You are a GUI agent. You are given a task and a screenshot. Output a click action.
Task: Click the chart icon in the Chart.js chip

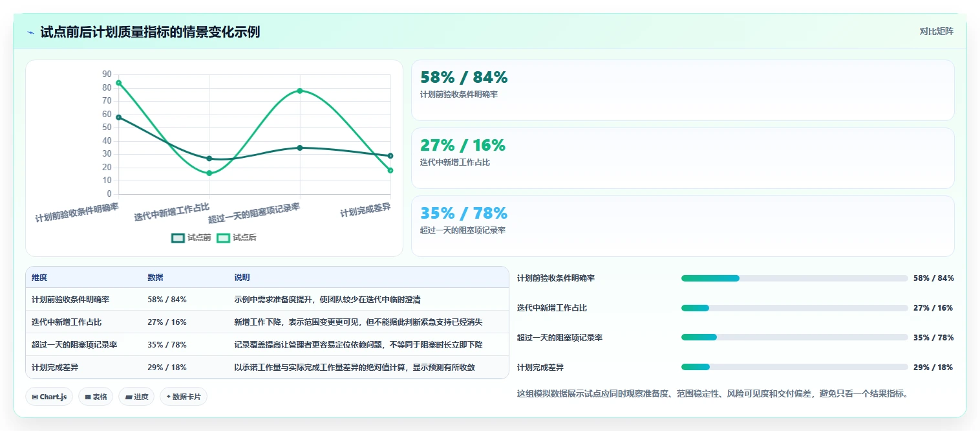[35, 397]
